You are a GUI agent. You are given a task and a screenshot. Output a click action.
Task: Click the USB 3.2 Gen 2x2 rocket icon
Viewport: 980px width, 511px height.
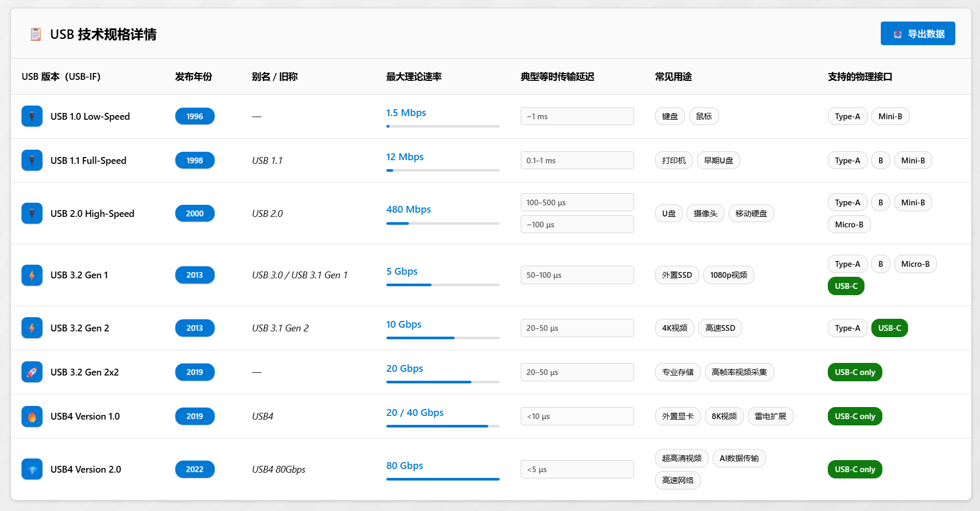click(x=32, y=372)
